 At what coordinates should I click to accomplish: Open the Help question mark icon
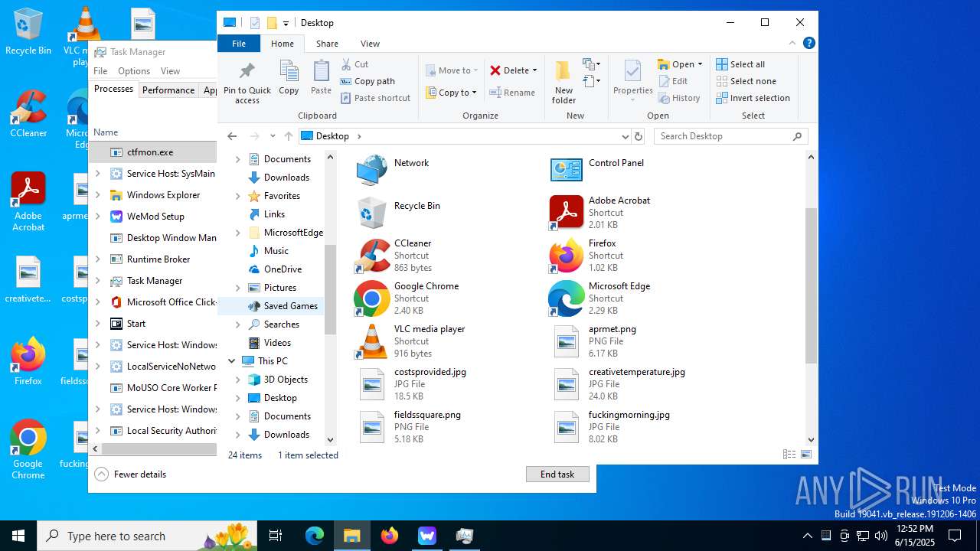(808, 44)
